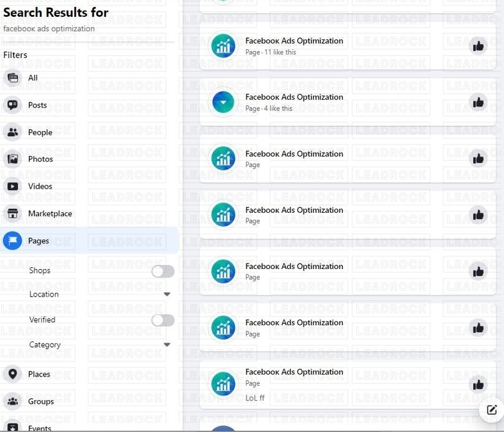Expand the Location dropdown arrow

click(167, 294)
